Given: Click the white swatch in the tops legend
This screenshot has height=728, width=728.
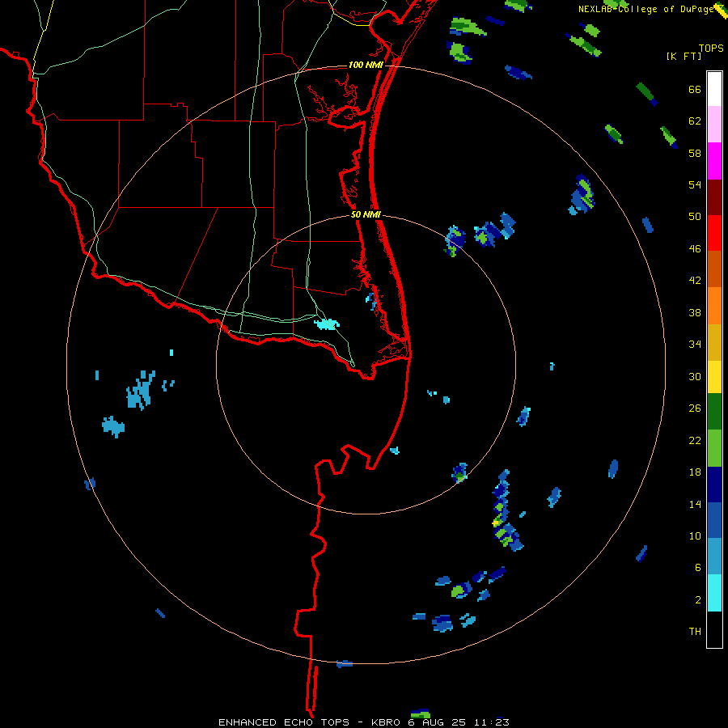Looking at the screenshot, I should point(714,89).
